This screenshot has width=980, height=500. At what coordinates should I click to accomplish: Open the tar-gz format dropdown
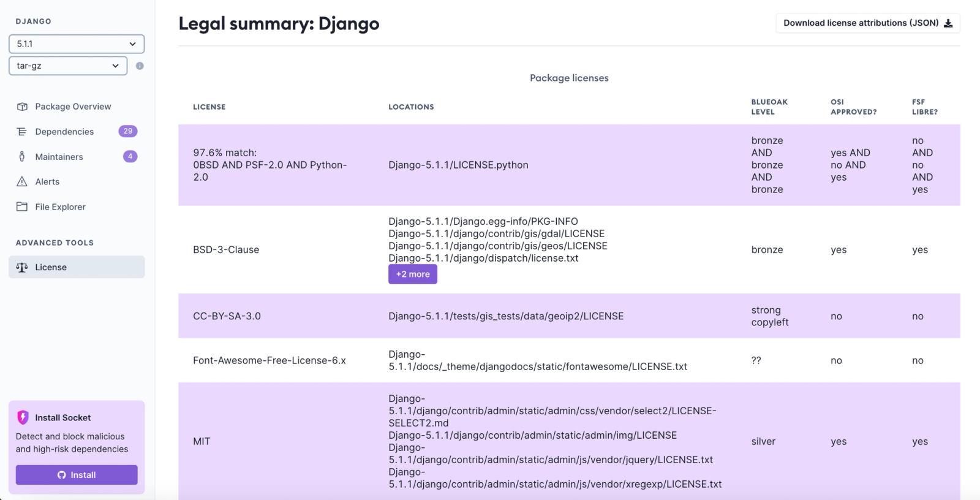pos(68,66)
